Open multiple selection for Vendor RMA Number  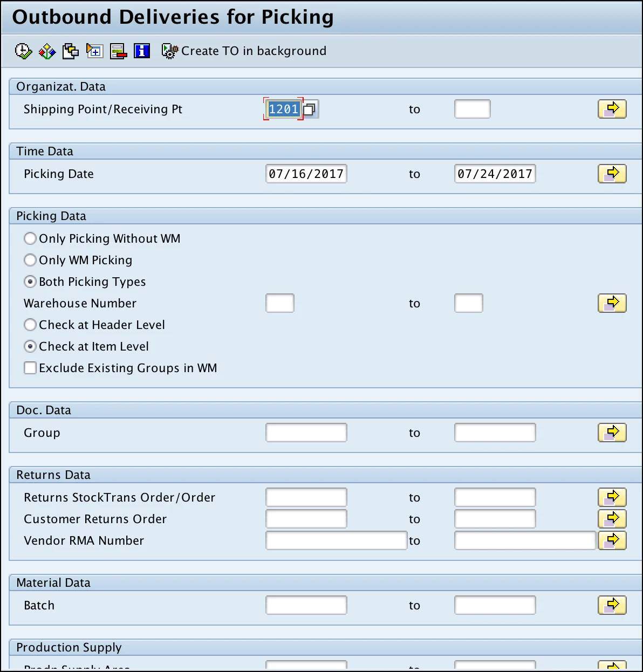coord(612,540)
